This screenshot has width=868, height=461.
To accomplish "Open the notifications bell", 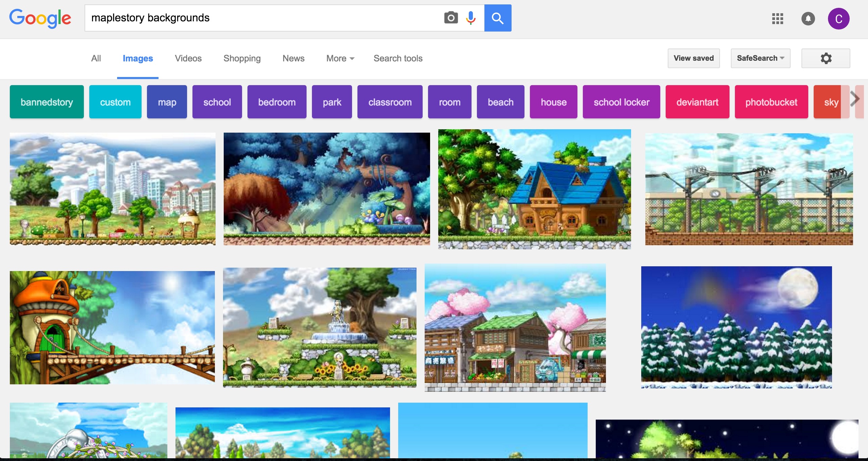I will 808,19.
